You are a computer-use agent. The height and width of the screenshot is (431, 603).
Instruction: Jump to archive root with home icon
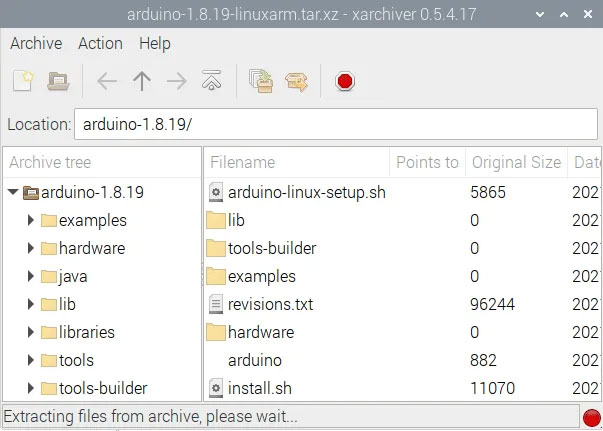212,80
